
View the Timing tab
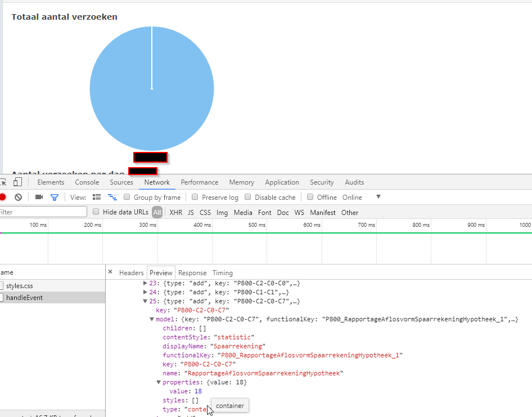pos(223,273)
